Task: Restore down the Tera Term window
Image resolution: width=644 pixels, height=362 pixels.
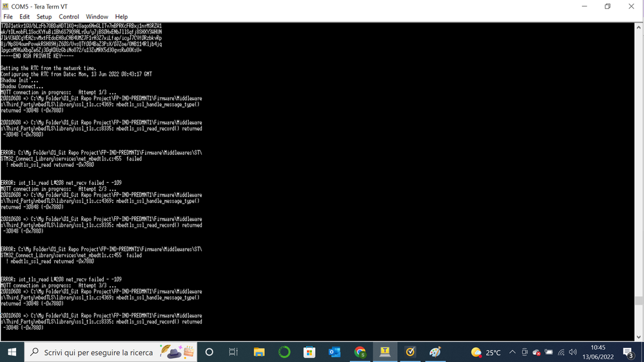Action: tap(607, 6)
